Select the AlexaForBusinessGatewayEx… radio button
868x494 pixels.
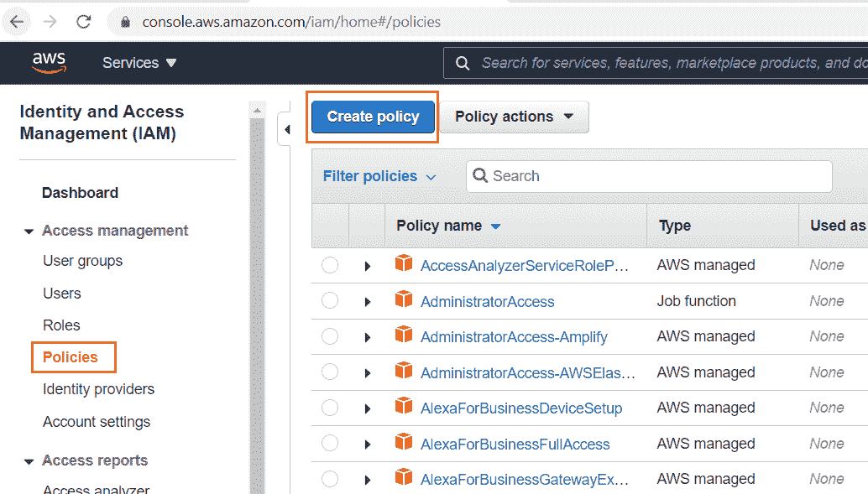tap(330, 479)
